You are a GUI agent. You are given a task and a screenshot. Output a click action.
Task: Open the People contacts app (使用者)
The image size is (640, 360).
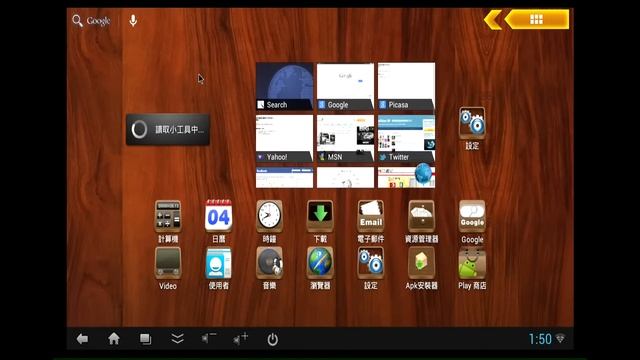click(218, 263)
